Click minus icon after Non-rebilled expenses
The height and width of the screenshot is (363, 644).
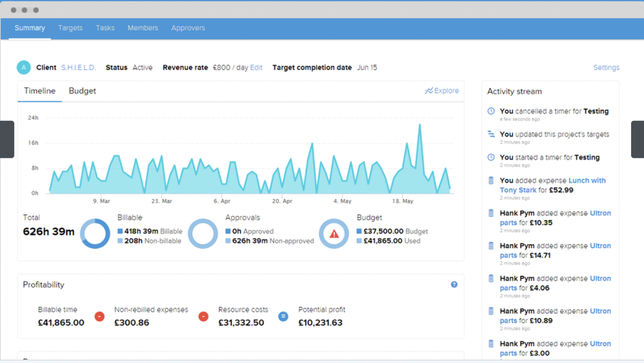(204, 317)
